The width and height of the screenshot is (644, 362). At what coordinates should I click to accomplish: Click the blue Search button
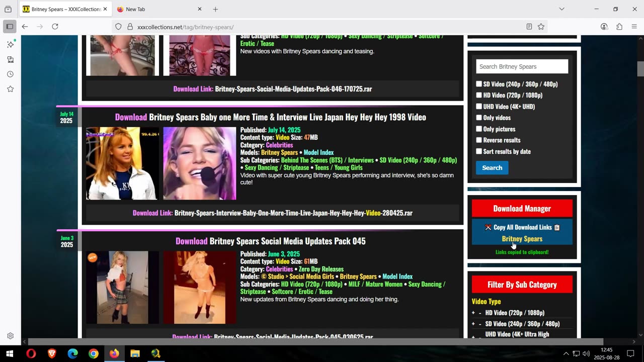click(492, 167)
